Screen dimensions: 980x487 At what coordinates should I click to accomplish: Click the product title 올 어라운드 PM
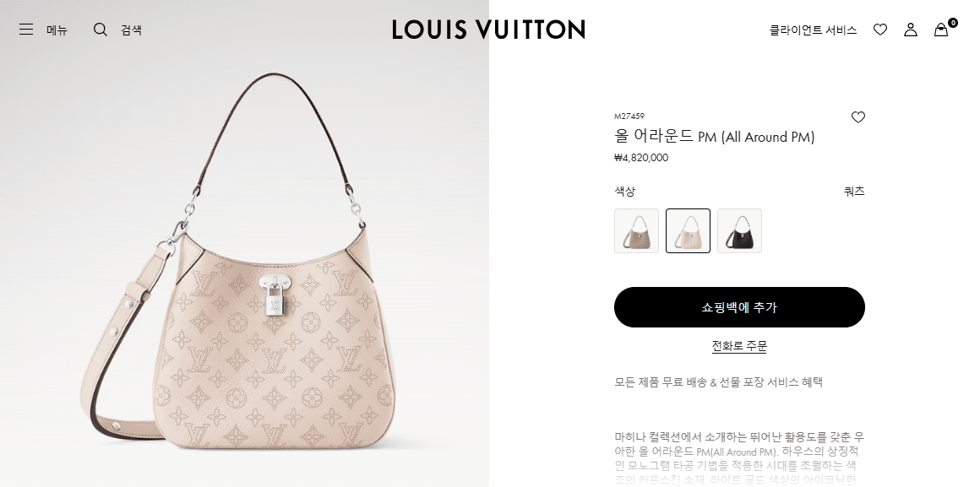pos(715,136)
